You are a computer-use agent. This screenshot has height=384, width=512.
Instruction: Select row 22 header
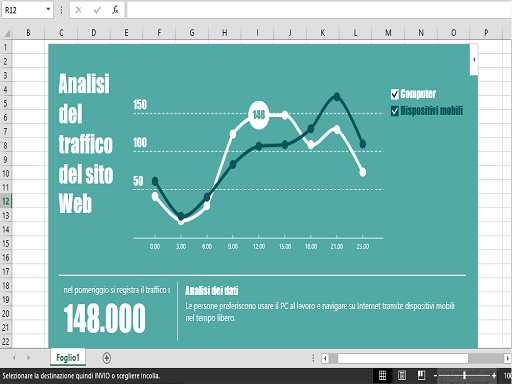click(x=6, y=341)
